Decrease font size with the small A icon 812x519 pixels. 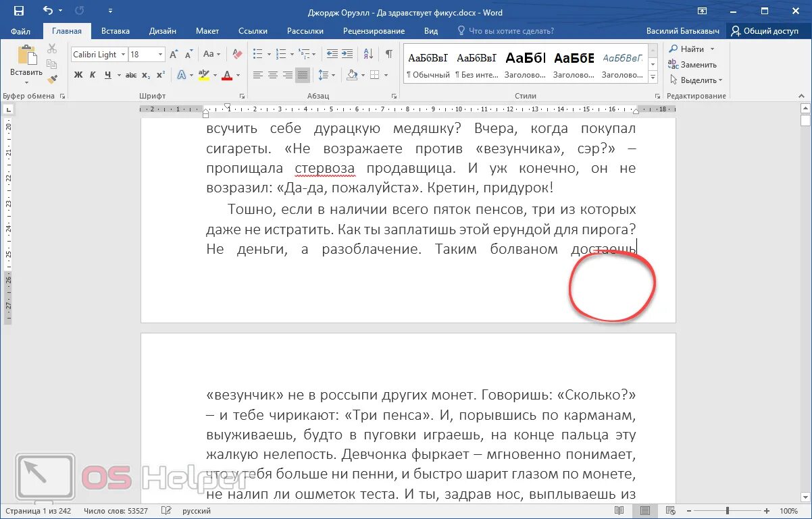pyautogui.click(x=188, y=55)
